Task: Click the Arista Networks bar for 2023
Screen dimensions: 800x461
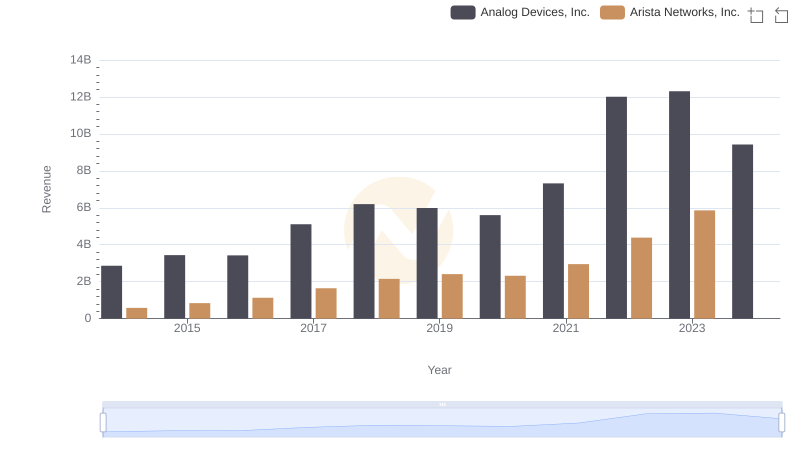Action: click(705, 265)
